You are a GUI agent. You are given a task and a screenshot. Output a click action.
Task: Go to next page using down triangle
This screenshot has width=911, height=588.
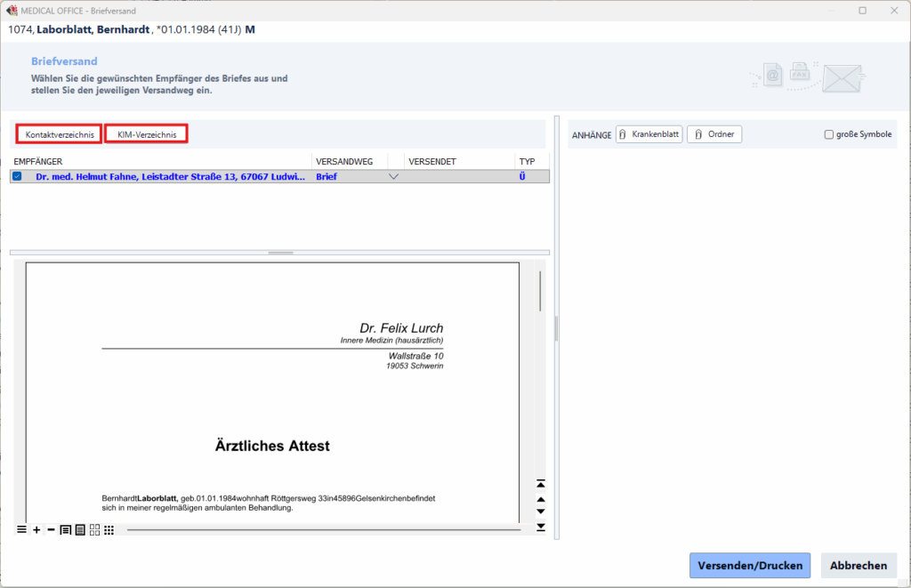coord(540,511)
